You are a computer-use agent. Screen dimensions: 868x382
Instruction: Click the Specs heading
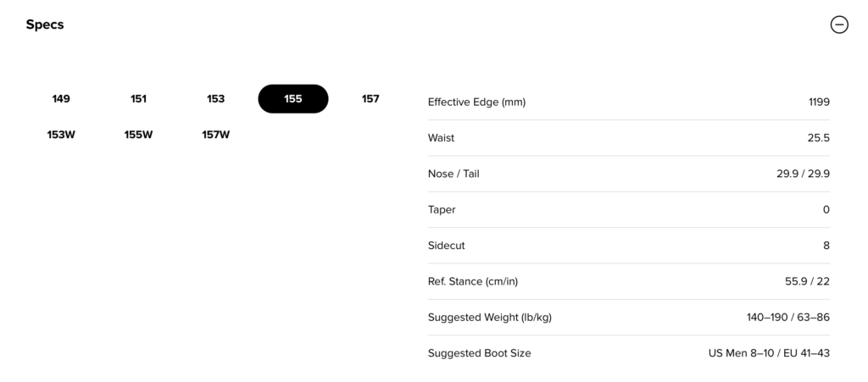tap(45, 25)
